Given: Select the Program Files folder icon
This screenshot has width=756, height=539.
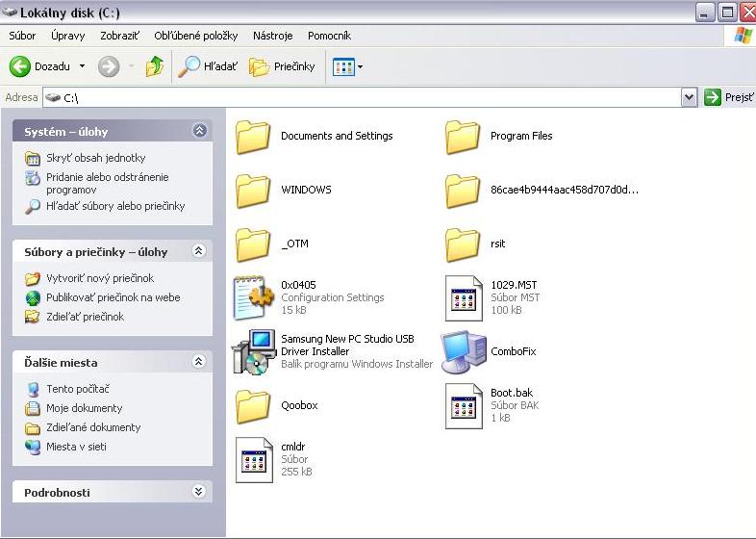Looking at the screenshot, I should 463,137.
